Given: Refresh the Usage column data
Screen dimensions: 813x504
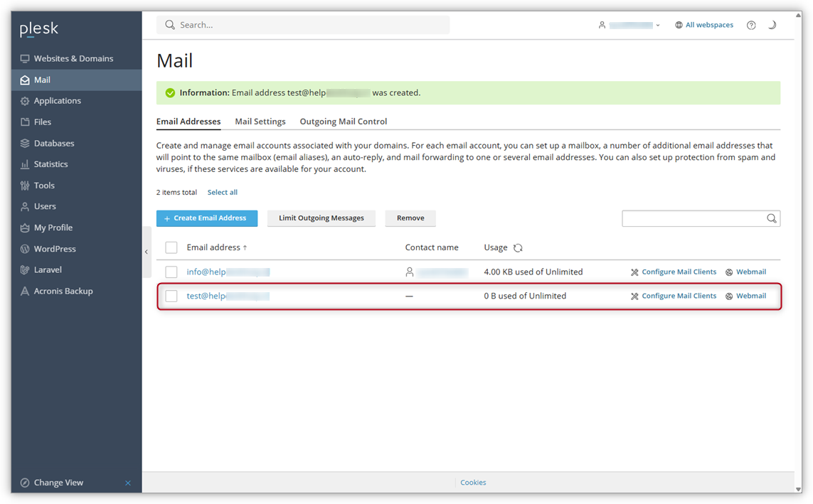Looking at the screenshot, I should [519, 247].
